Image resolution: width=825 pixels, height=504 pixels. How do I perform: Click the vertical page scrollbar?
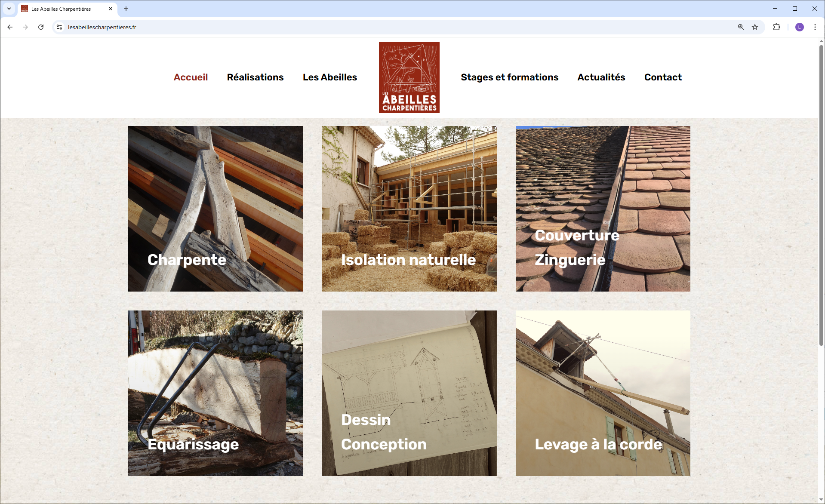821,194
